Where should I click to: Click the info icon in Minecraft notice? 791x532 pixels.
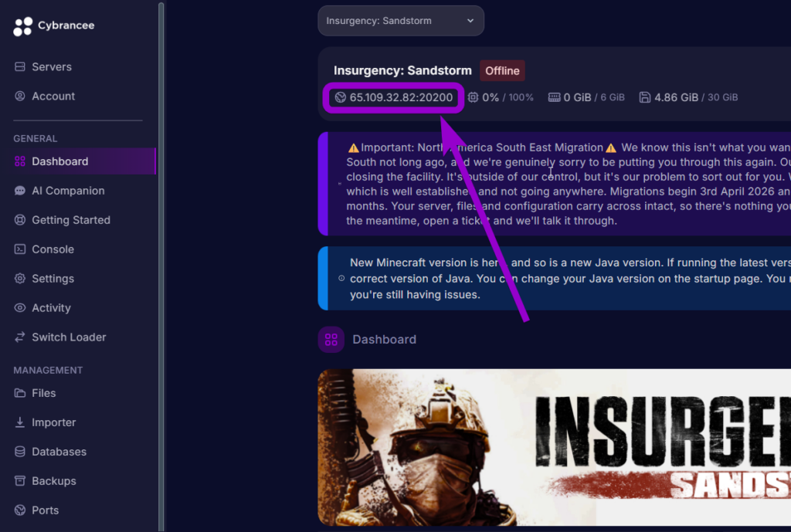341,279
